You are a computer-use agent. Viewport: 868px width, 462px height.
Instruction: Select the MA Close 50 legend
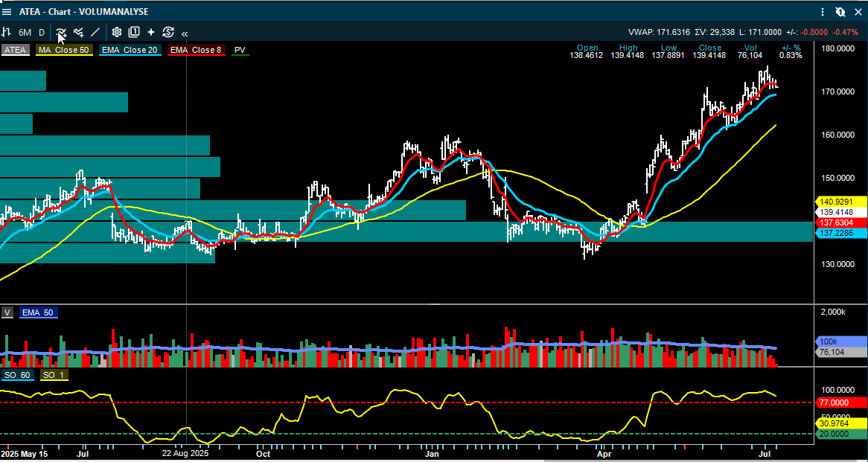[63, 51]
